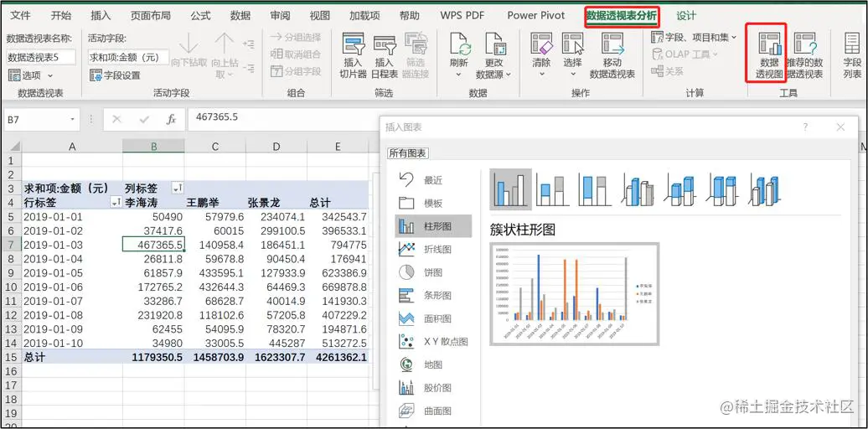Switch to the WPS PDF tab

[x=462, y=15]
